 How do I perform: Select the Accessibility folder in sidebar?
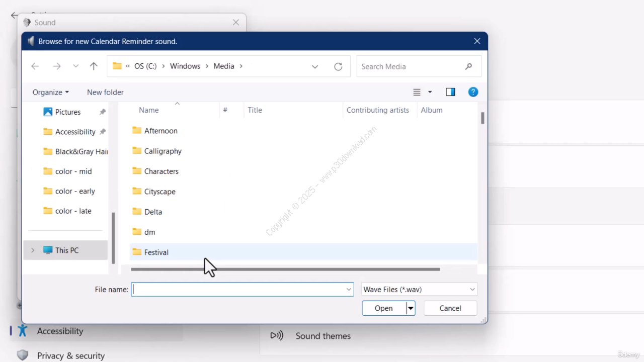click(75, 132)
